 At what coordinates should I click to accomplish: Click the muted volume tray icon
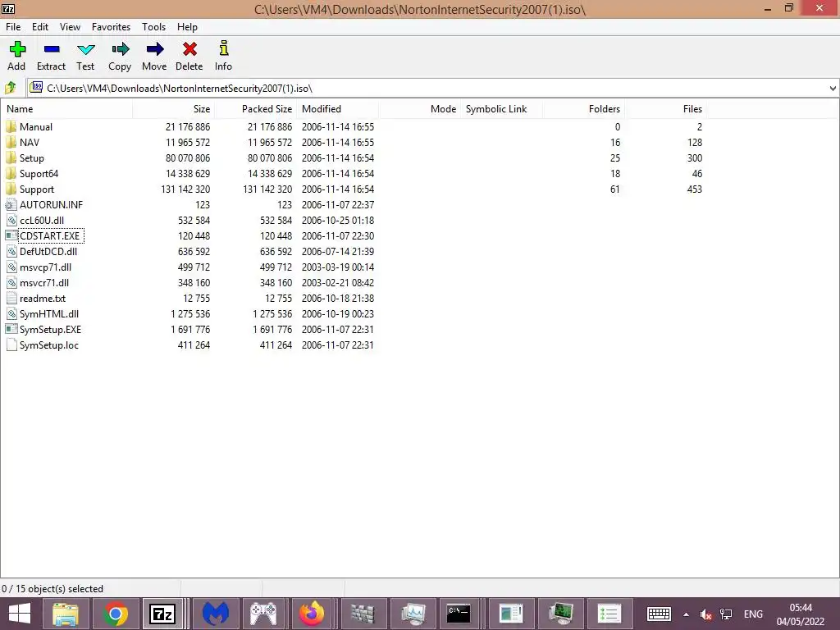(706, 614)
